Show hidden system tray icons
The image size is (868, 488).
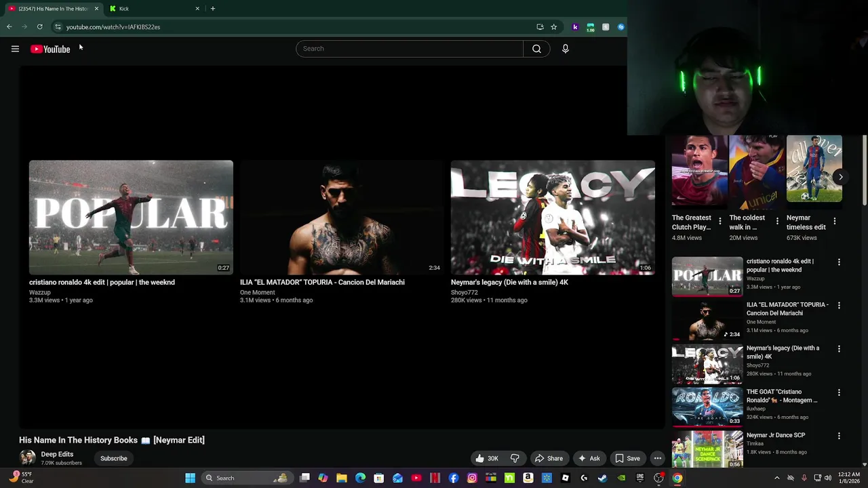(x=777, y=478)
